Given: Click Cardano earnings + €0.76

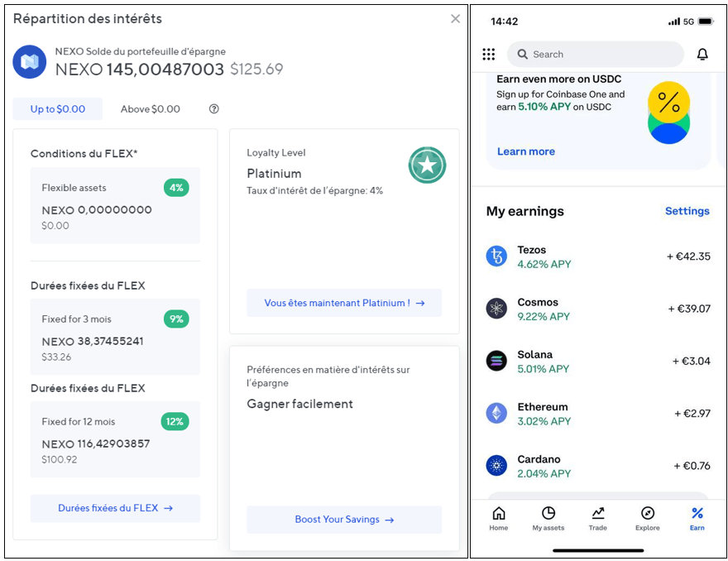Looking at the screenshot, I should point(692,466).
